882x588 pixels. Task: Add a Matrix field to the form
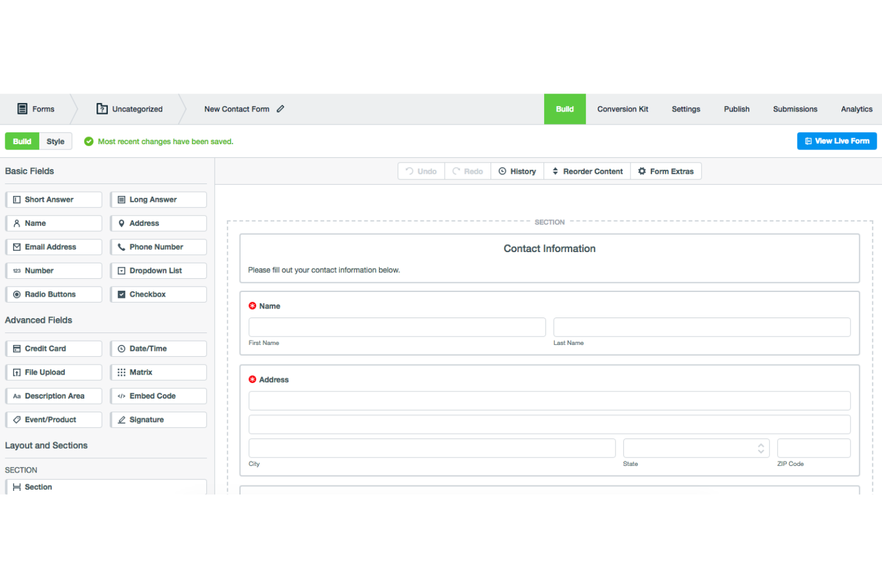[158, 372]
